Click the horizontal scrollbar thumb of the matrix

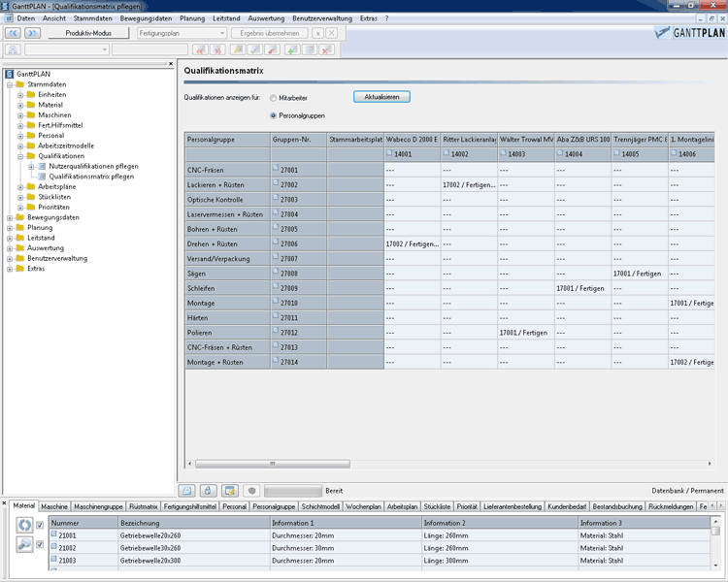point(273,464)
